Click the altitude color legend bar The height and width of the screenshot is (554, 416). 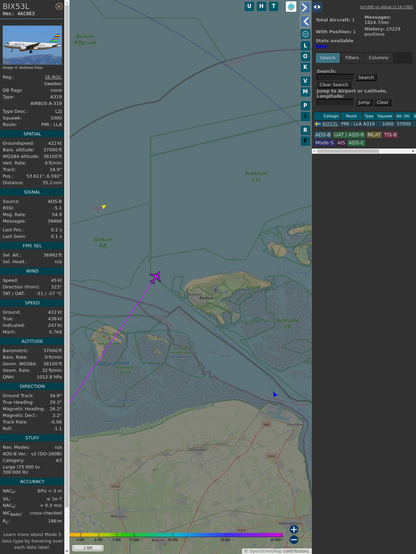tap(176, 535)
